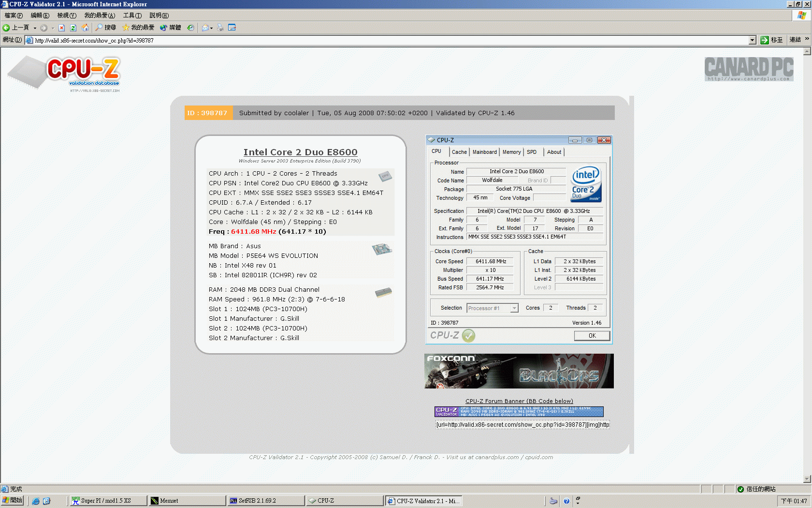Image resolution: width=812 pixels, height=508 pixels.
Task: Select the Mainboard tab in CPU-Z image
Action: coord(484,152)
